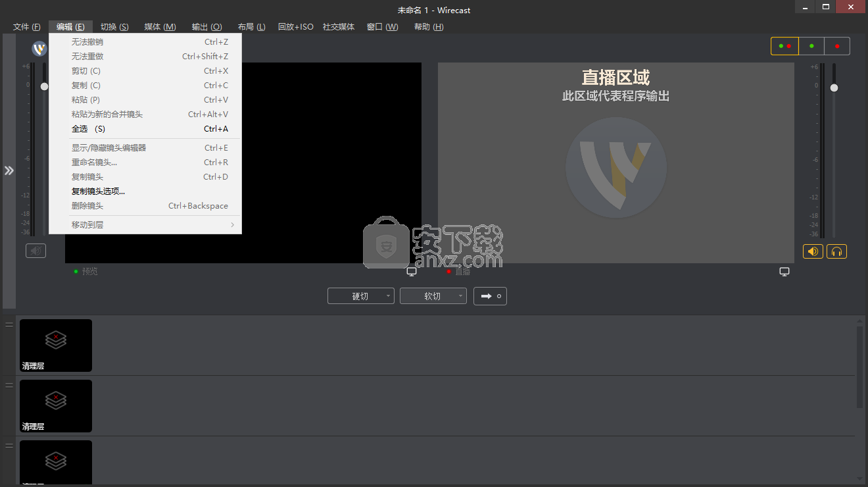Click the go arrow transition button
This screenshot has width=868, height=487.
490,296
